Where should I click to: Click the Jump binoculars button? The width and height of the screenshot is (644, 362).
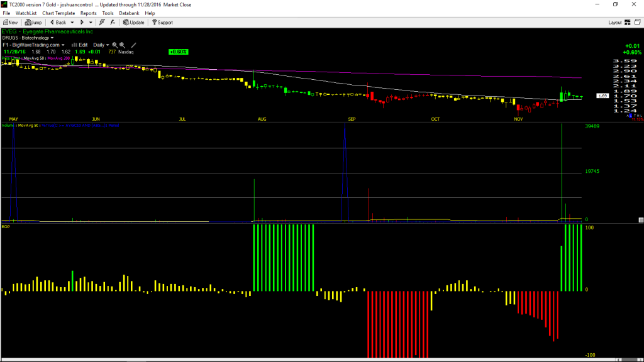[x=33, y=23]
